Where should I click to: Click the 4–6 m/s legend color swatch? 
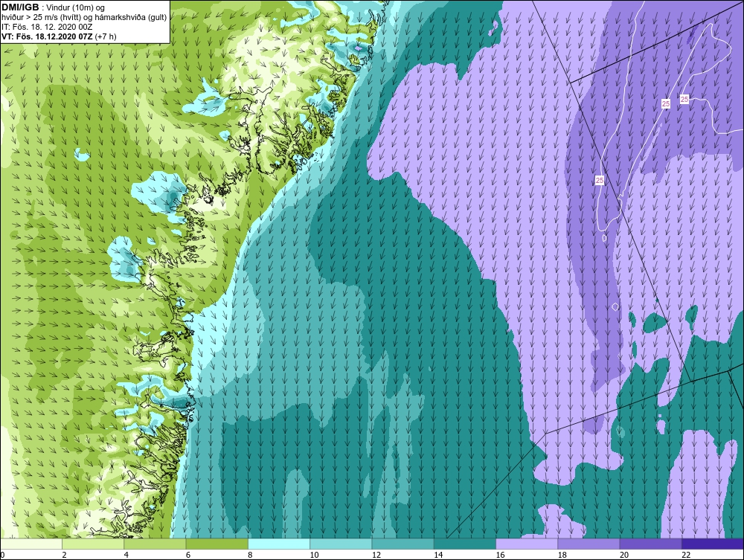click(155, 544)
